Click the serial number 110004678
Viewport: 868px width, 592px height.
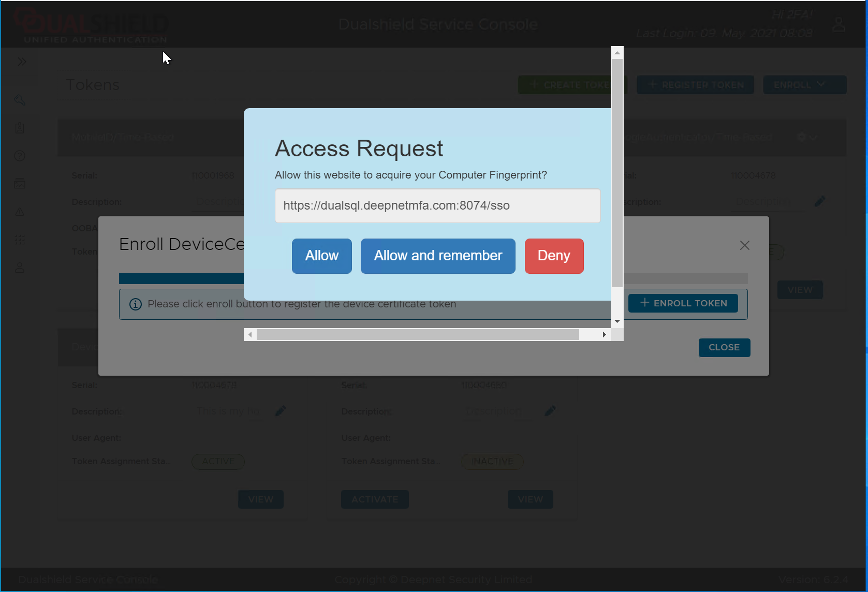[753, 176]
